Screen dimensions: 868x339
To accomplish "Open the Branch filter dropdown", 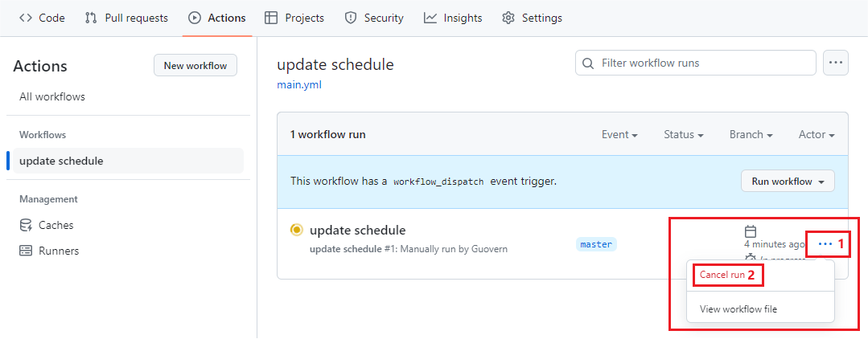I will 751,135.
